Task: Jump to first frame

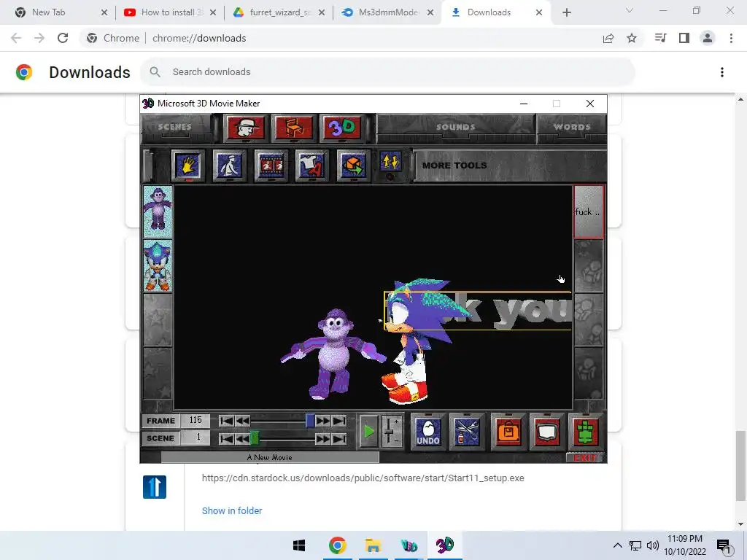Action: [227, 421]
